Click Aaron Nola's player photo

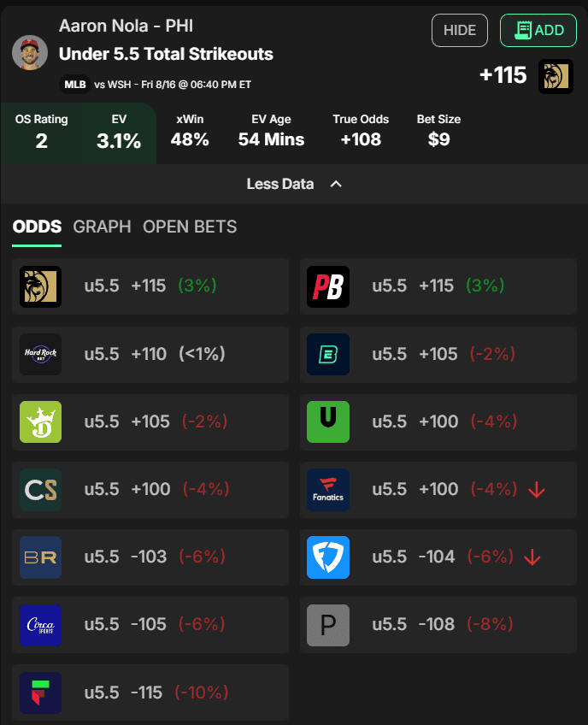[x=30, y=53]
